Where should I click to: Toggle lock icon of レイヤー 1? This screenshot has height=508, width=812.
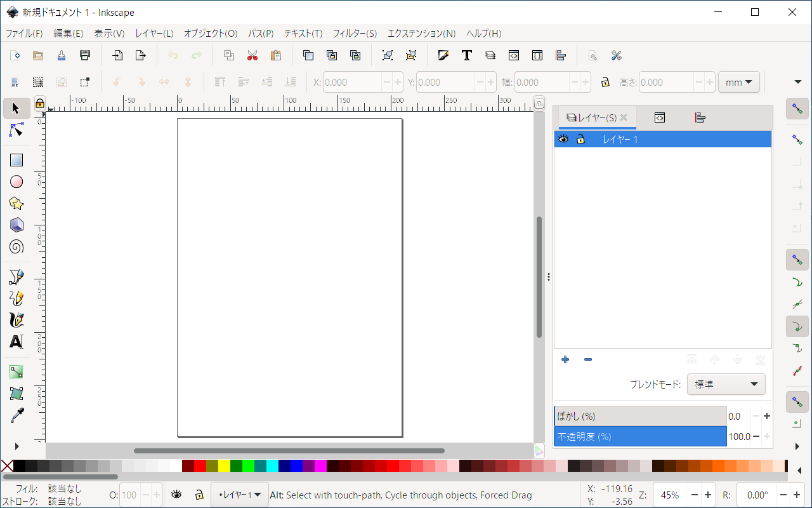(580, 139)
